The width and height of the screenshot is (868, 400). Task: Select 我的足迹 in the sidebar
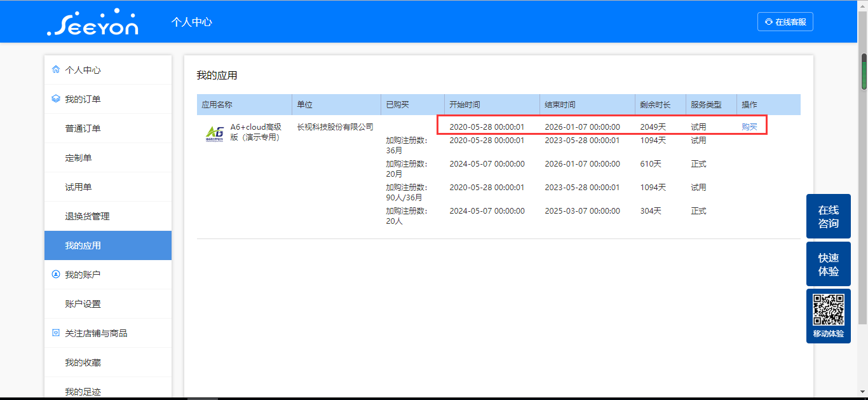click(108, 389)
